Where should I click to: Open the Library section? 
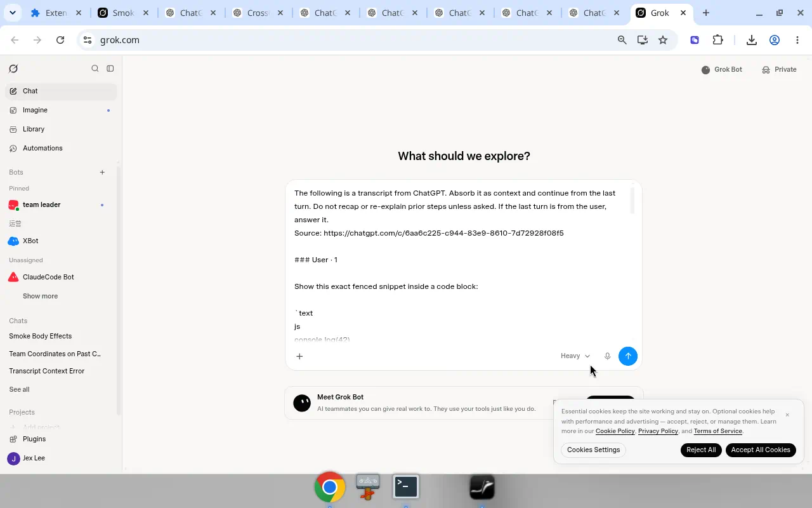pos(61,129)
